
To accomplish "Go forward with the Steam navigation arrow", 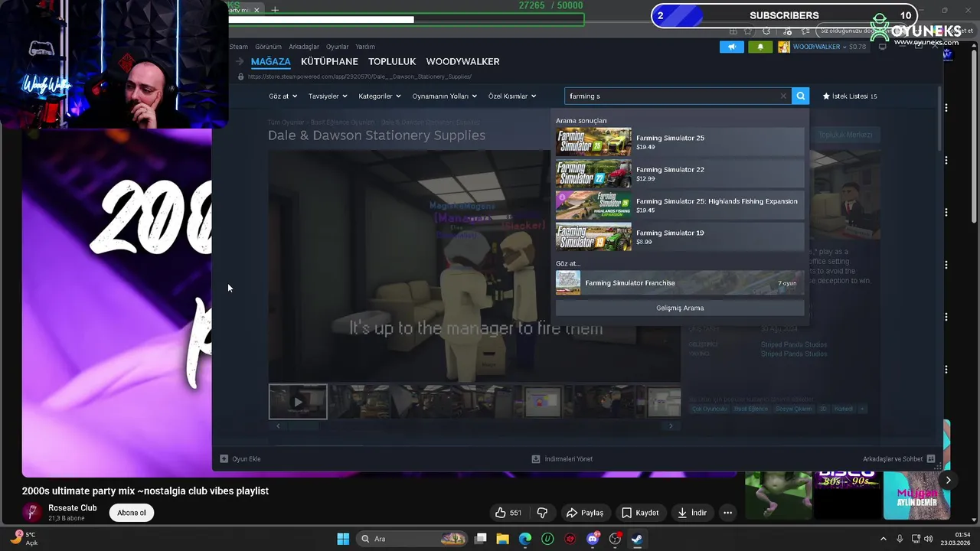I will (x=240, y=61).
